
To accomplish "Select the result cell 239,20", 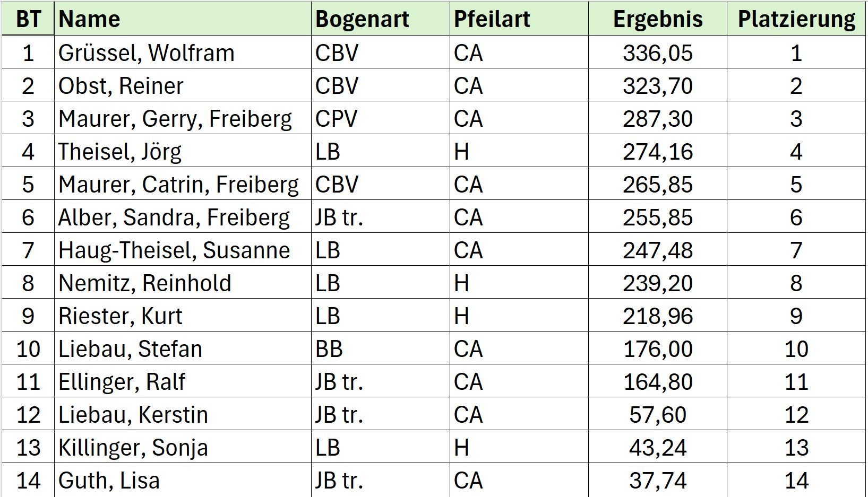I will (x=657, y=283).
